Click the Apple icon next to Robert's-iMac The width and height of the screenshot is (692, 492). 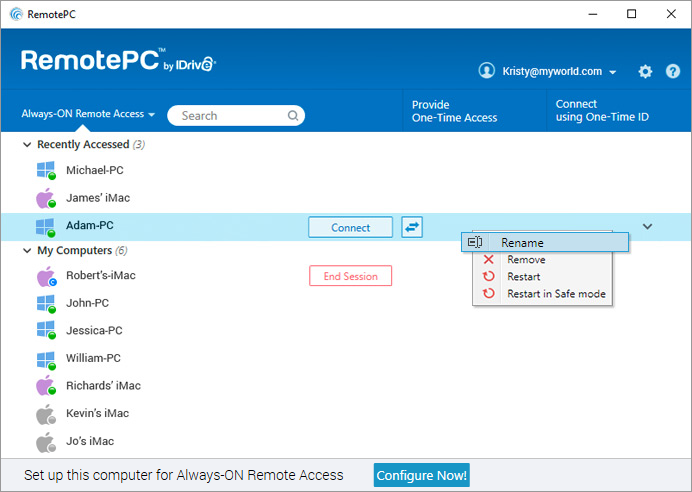pyautogui.click(x=46, y=277)
